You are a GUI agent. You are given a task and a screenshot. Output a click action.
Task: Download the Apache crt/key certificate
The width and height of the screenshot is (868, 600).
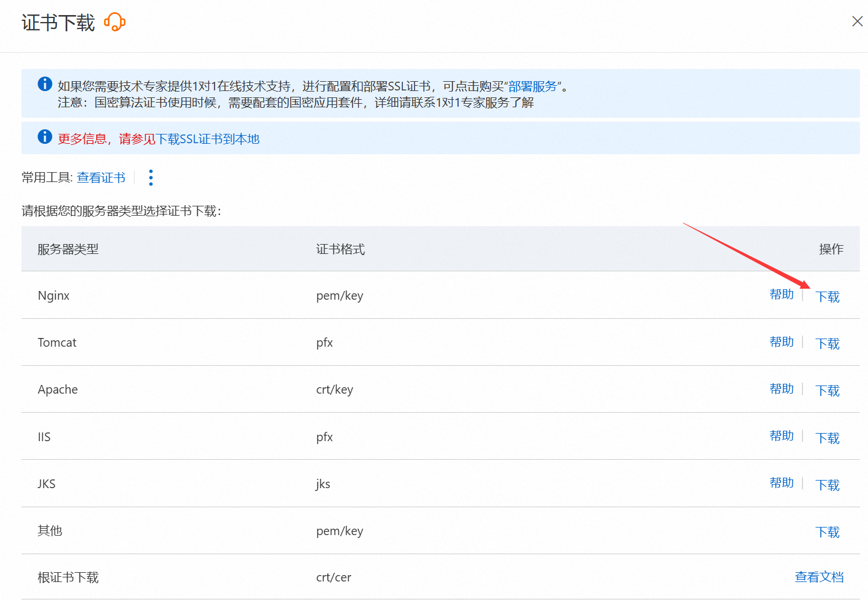click(x=827, y=391)
